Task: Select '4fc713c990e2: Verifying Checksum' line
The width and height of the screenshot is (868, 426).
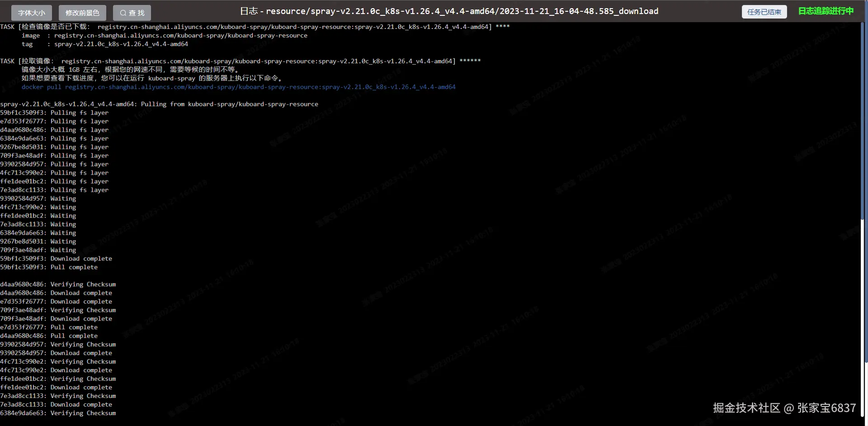Action: 58,362
